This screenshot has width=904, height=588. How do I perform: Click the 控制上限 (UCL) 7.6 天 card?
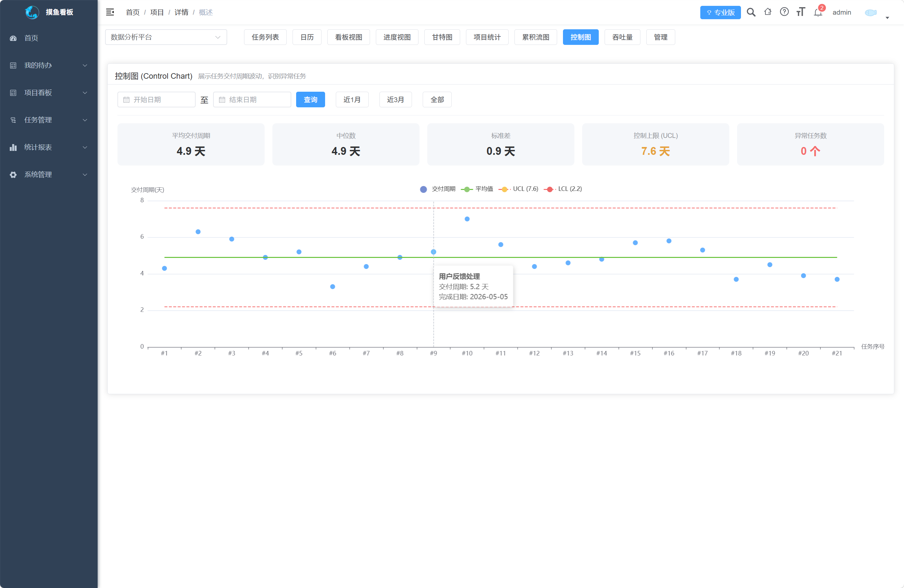click(x=656, y=144)
